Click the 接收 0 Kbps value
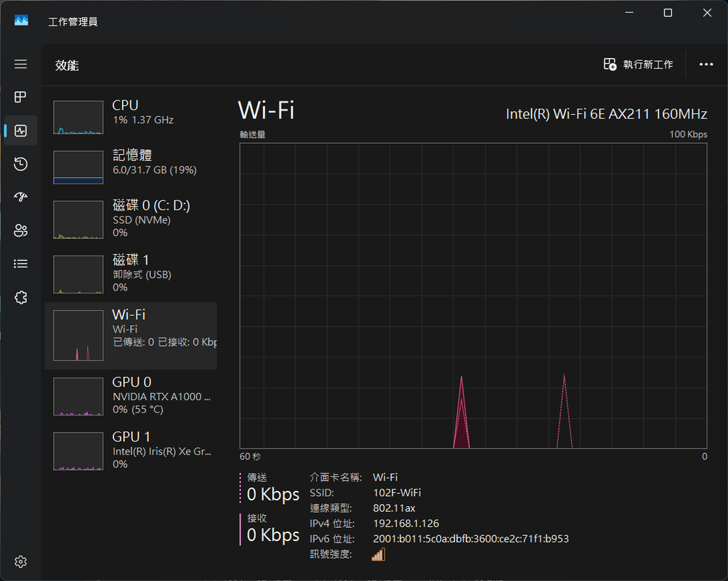This screenshot has width=728, height=581. (273, 535)
